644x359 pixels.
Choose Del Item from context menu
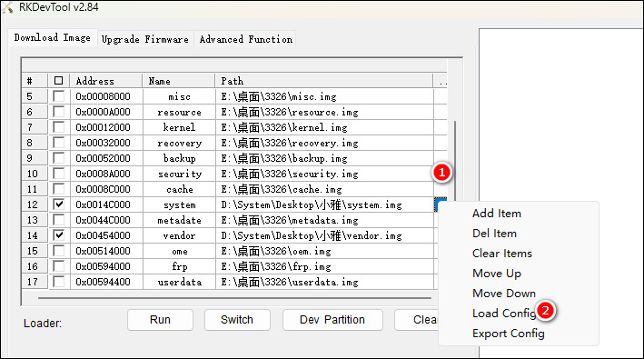(x=494, y=234)
